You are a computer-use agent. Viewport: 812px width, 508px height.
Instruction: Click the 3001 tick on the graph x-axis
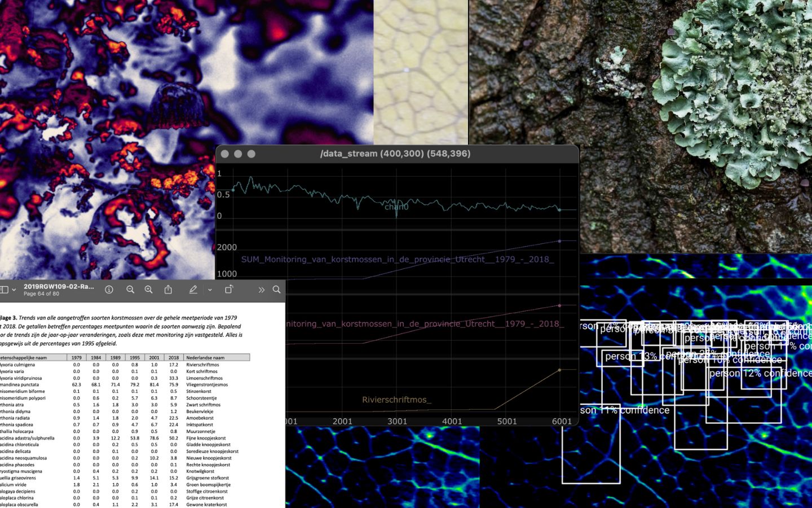(x=397, y=421)
